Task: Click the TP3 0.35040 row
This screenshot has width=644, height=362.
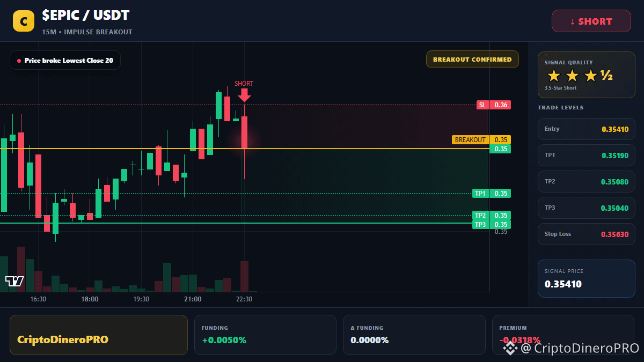Action: pyautogui.click(x=587, y=208)
